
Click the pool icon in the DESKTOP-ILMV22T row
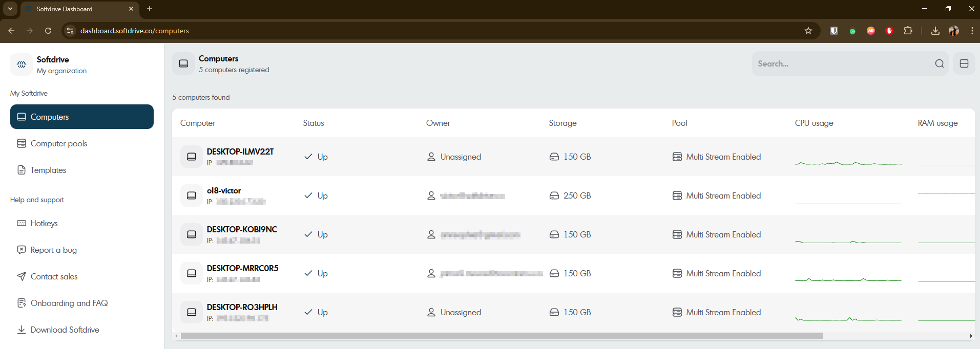[x=677, y=157]
